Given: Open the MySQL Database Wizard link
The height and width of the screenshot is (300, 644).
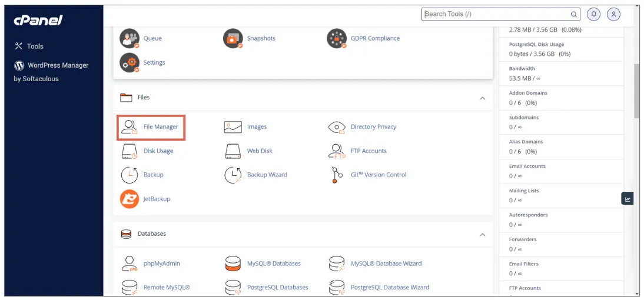Looking at the screenshot, I should coord(386,264).
